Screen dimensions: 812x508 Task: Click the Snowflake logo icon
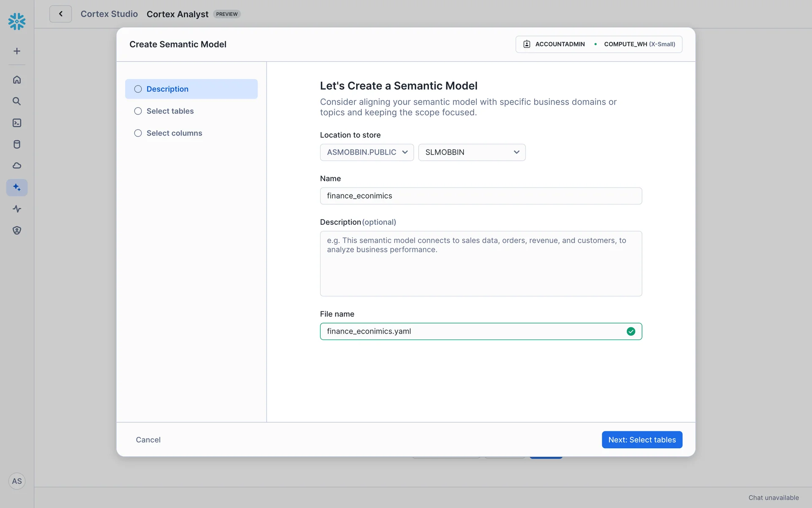[17, 21]
